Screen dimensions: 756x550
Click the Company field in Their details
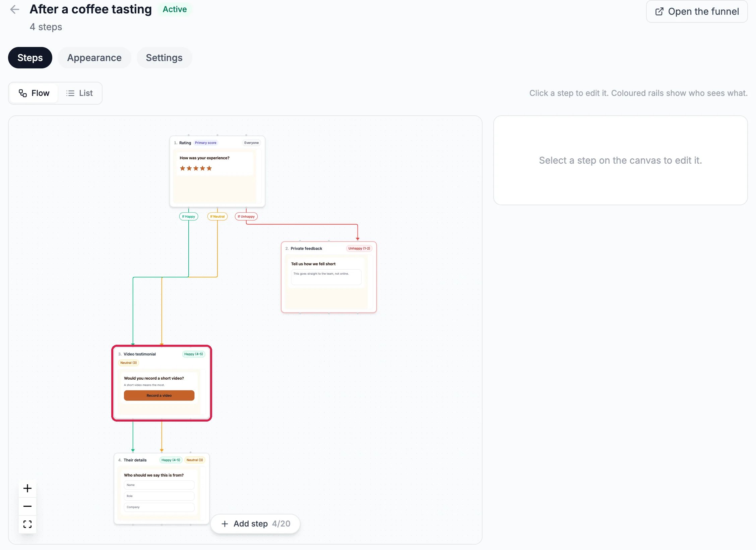pos(159,507)
